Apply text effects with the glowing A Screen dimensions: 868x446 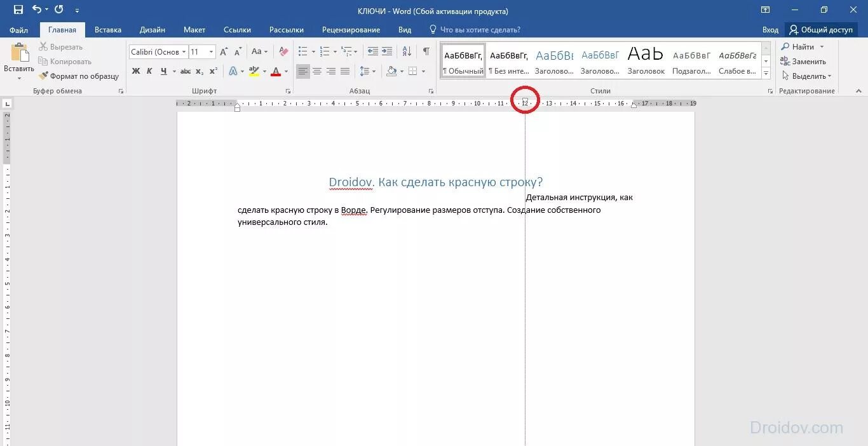pyautogui.click(x=233, y=71)
